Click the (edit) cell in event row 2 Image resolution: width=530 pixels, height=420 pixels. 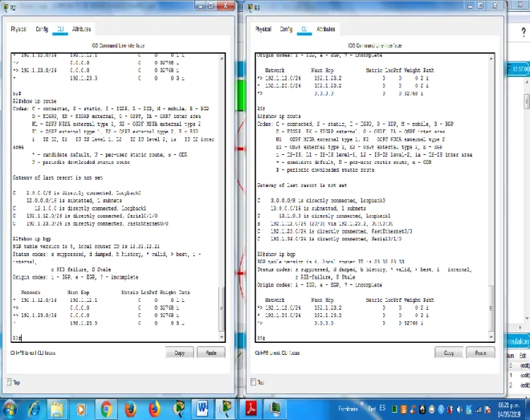point(525,385)
